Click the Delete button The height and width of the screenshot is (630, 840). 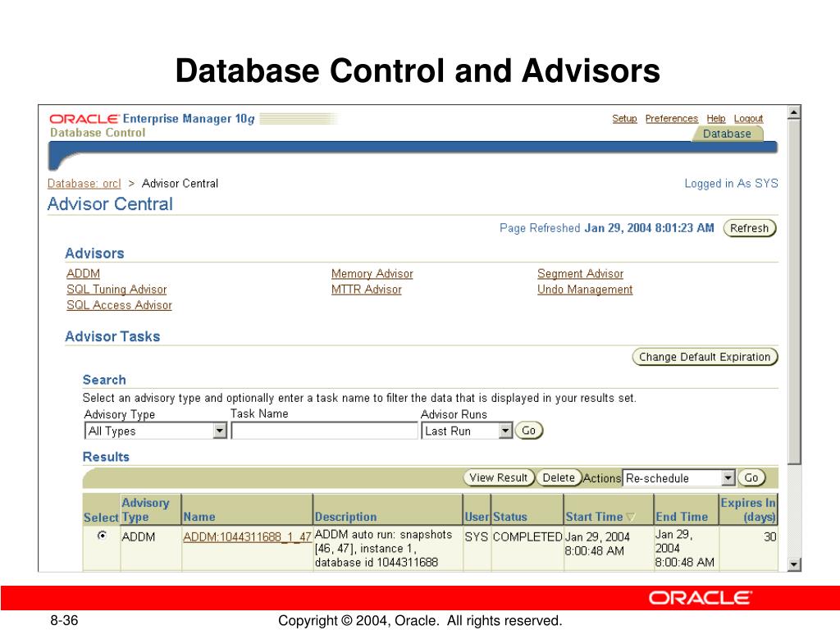click(x=559, y=478)
